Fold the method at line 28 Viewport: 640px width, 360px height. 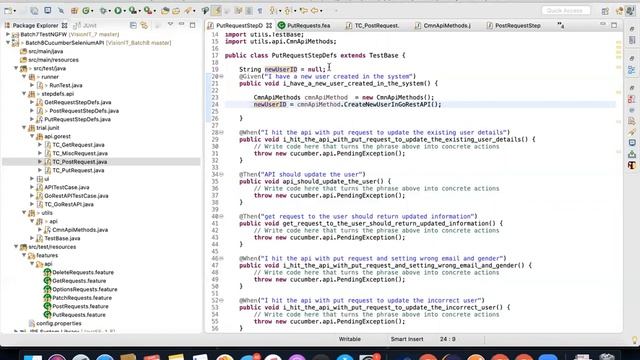tap(222, 132)
